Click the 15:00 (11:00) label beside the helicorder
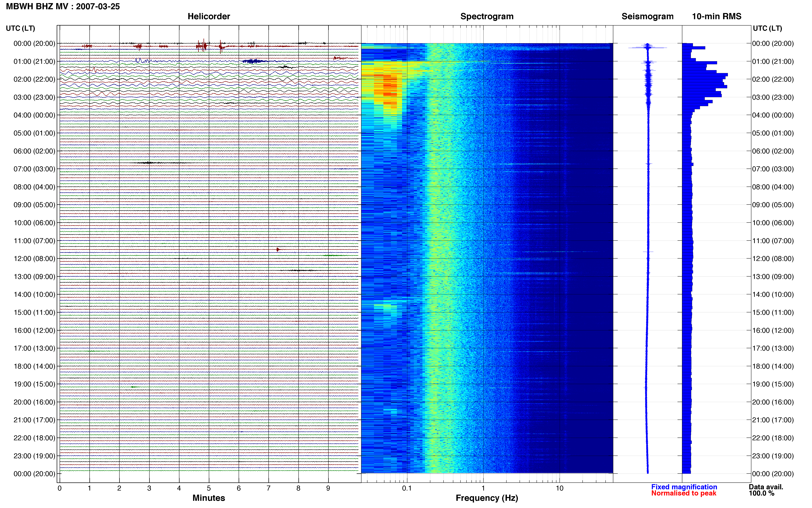 pos(34,312)
